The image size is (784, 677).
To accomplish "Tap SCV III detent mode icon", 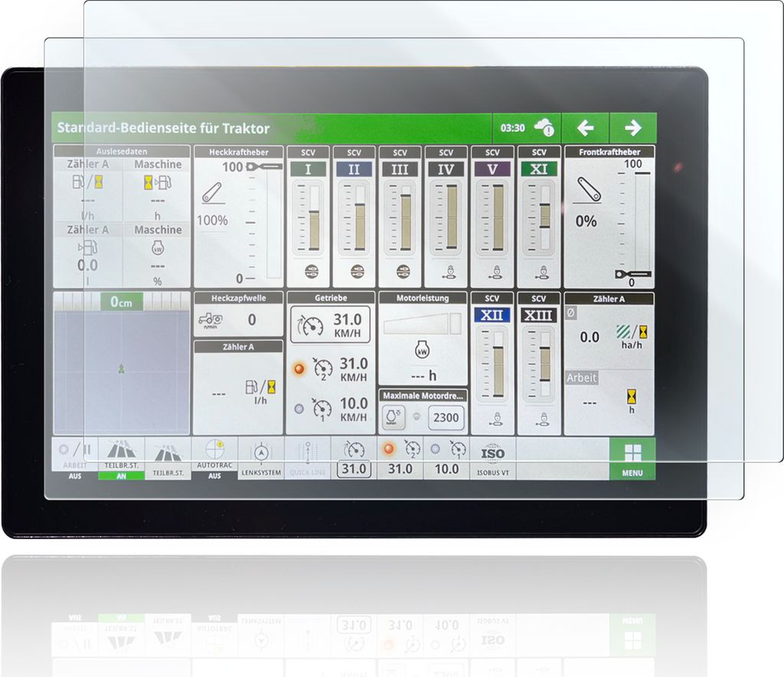I will click(403, 272).
